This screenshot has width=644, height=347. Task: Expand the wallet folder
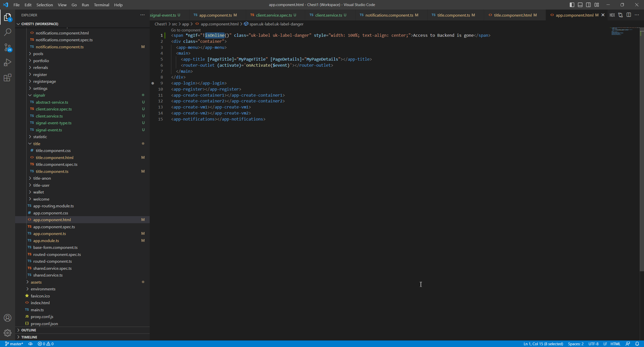(38, 192)
